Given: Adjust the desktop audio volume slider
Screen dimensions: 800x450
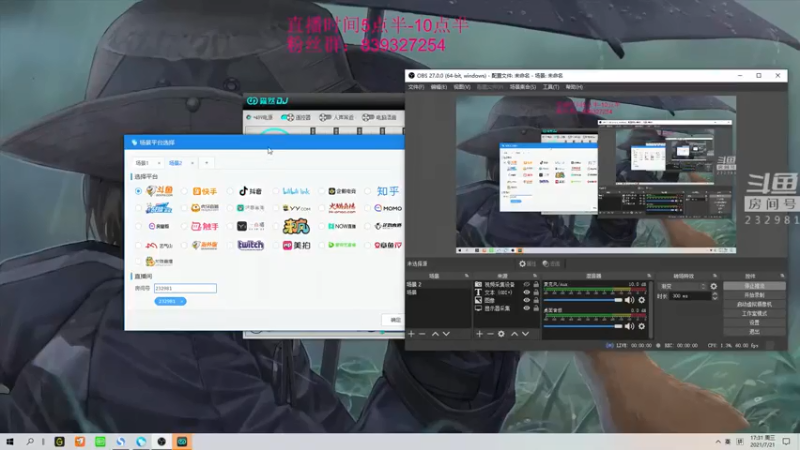Looking at the screenshot, I should click(583, 326).
